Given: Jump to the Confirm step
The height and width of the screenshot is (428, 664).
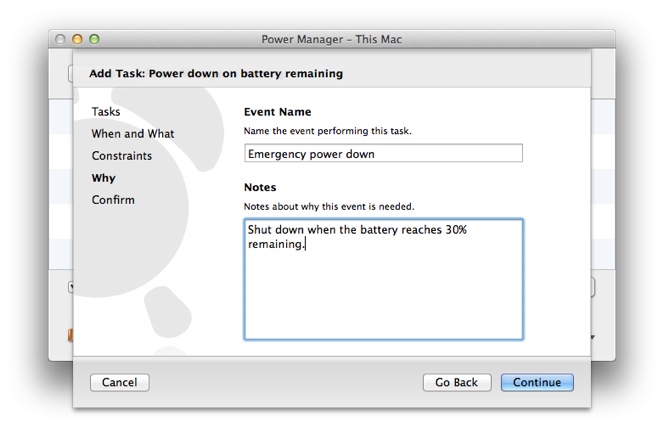Looking at the screenshot, I should [113, 200].
